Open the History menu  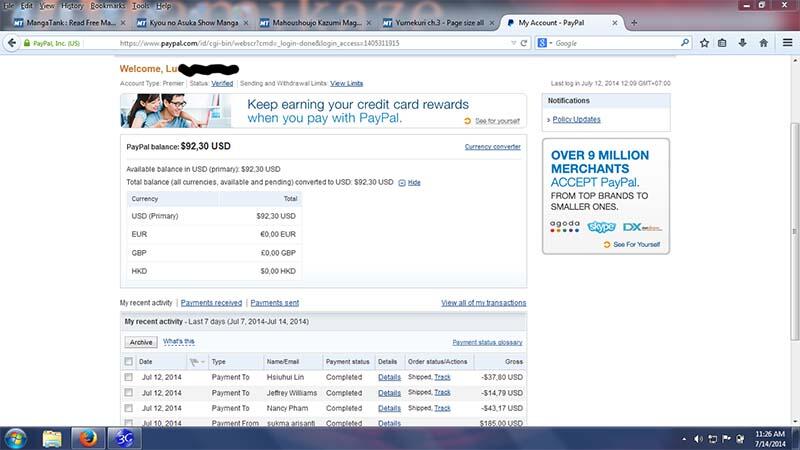tap(72, 6)
